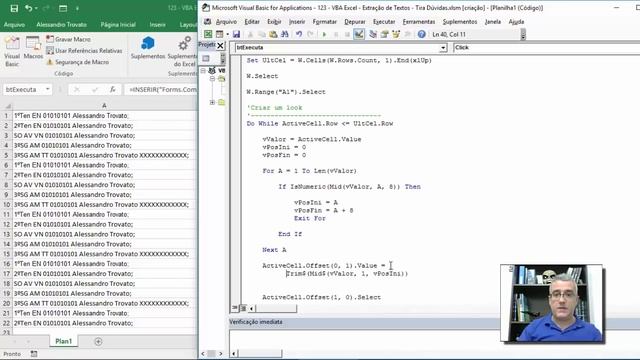Open Segurança de Macro settings

[x=78, y=62]
